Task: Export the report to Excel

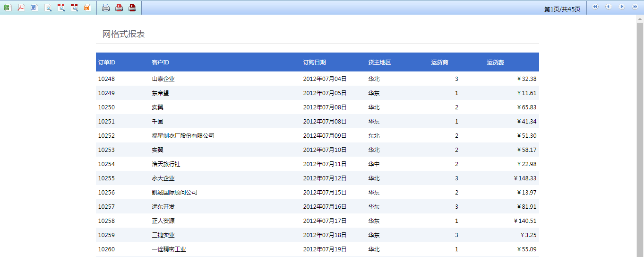Action: [x=8, y=8]
